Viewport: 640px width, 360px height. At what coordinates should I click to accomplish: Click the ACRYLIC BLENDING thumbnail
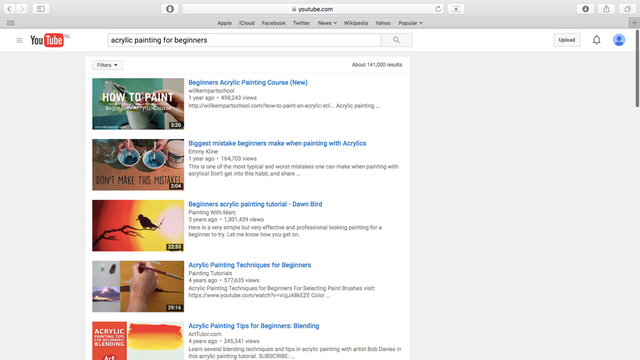coord(138,341)
